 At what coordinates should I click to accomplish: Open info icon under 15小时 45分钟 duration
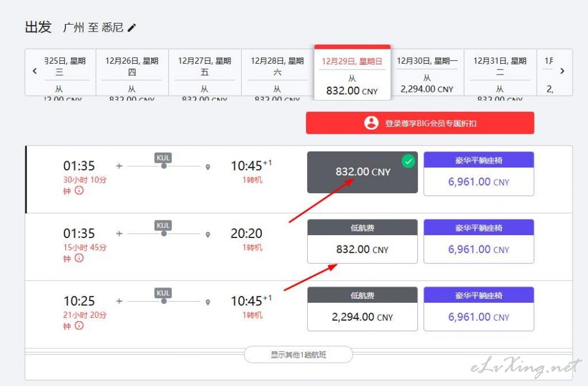[79, 258]
